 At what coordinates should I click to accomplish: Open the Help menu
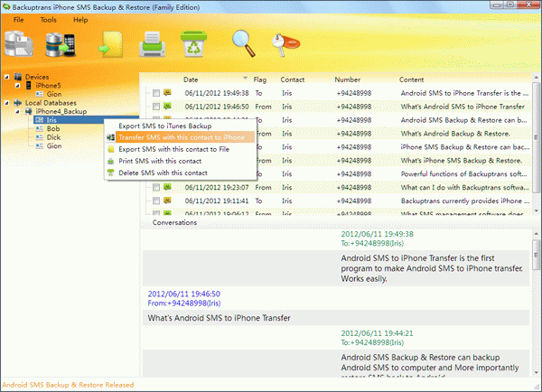[80, 20]
